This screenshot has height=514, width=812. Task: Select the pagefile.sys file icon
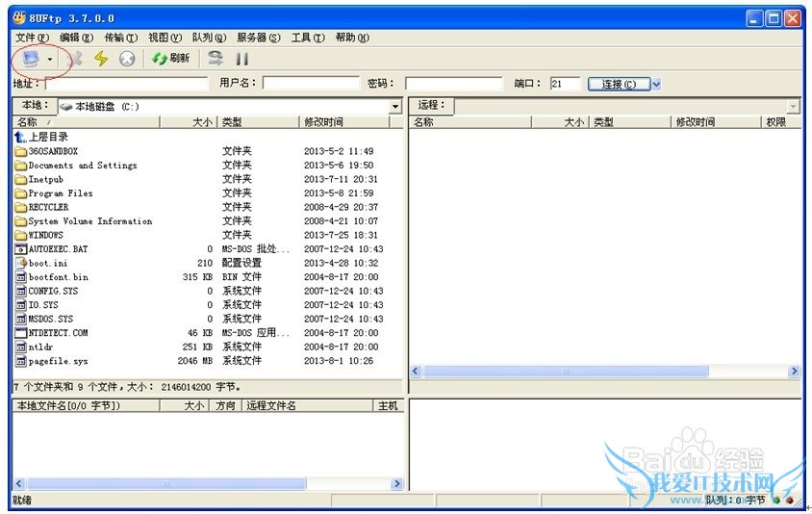click(x=21, y=361)
